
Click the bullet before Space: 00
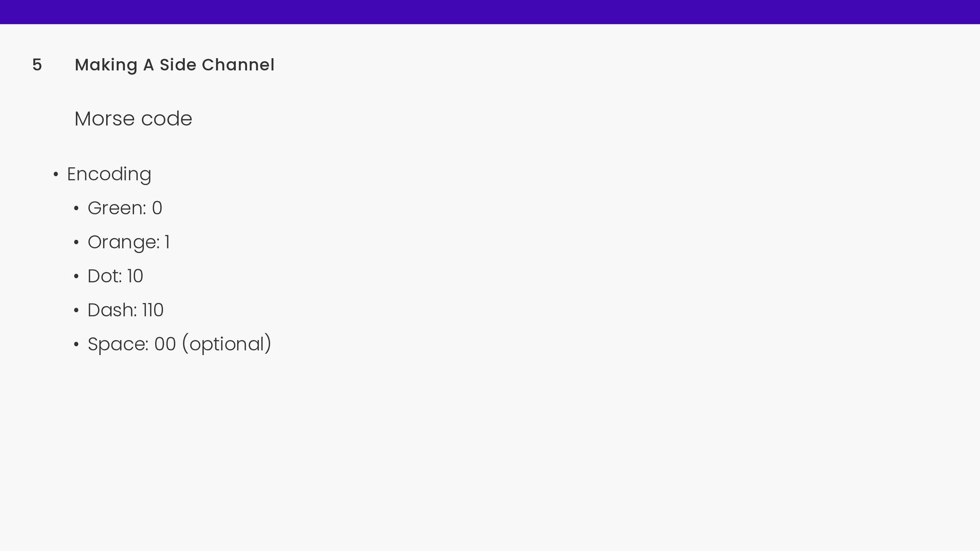76,345
